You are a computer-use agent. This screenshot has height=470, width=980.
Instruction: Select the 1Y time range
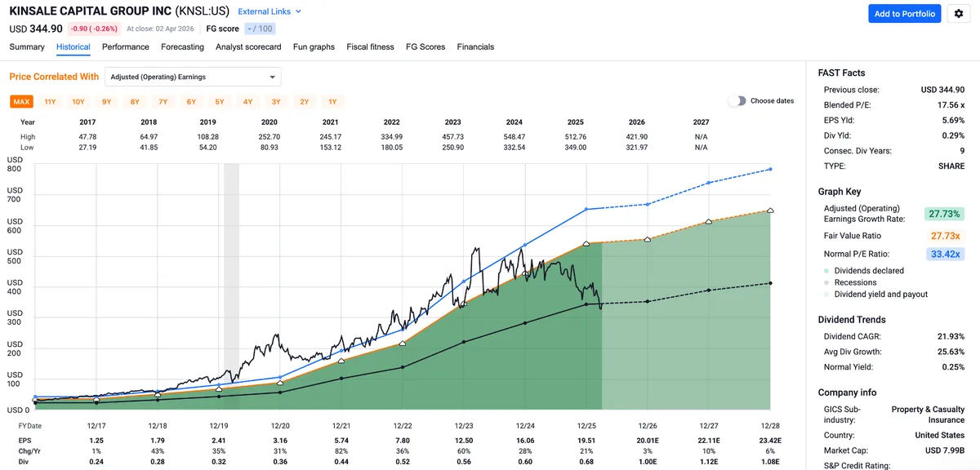[x=332, y=102]
